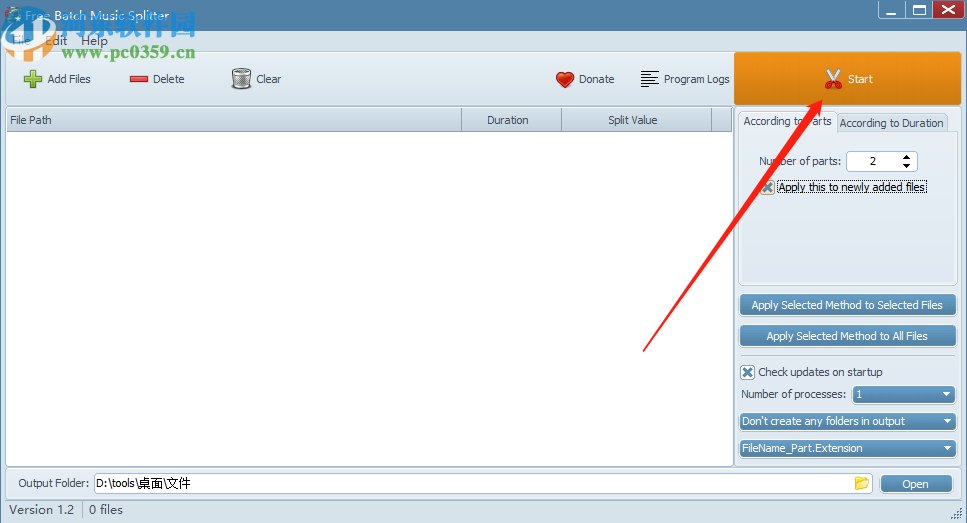Image resolution: width=967 pixels, height=523 pixels.
Task: Click the scissors icon on Start
Action: [833, 78]
